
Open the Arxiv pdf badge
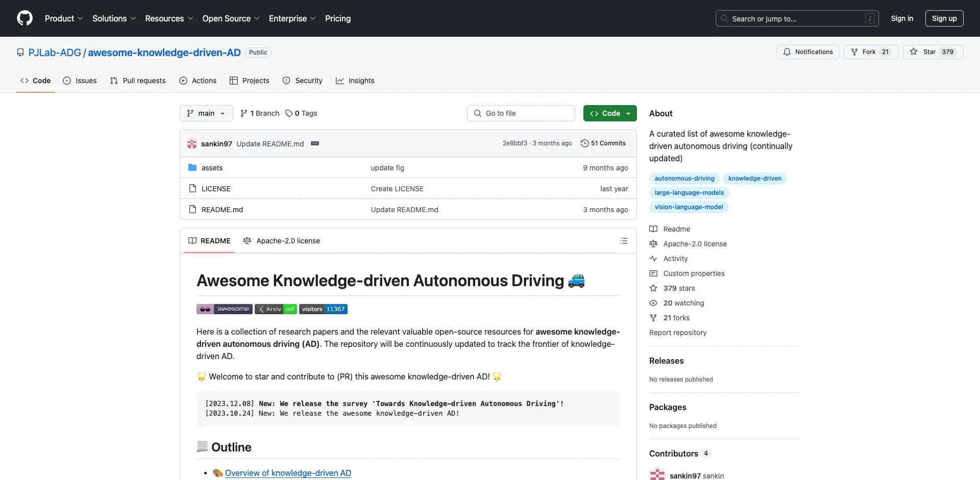[x=276, y=309]
